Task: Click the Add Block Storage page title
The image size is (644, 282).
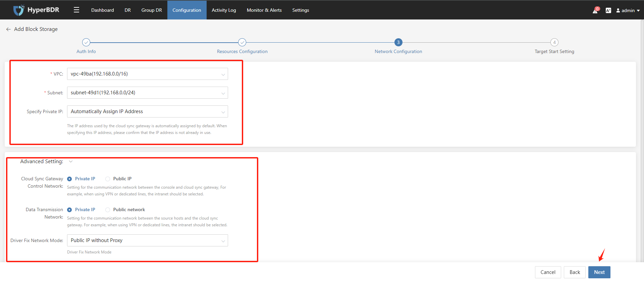Action: click(36, 29)
